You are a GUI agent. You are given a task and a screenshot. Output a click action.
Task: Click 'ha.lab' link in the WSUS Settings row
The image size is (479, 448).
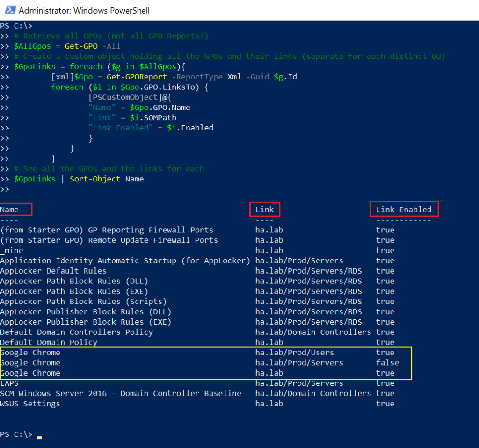269,404
